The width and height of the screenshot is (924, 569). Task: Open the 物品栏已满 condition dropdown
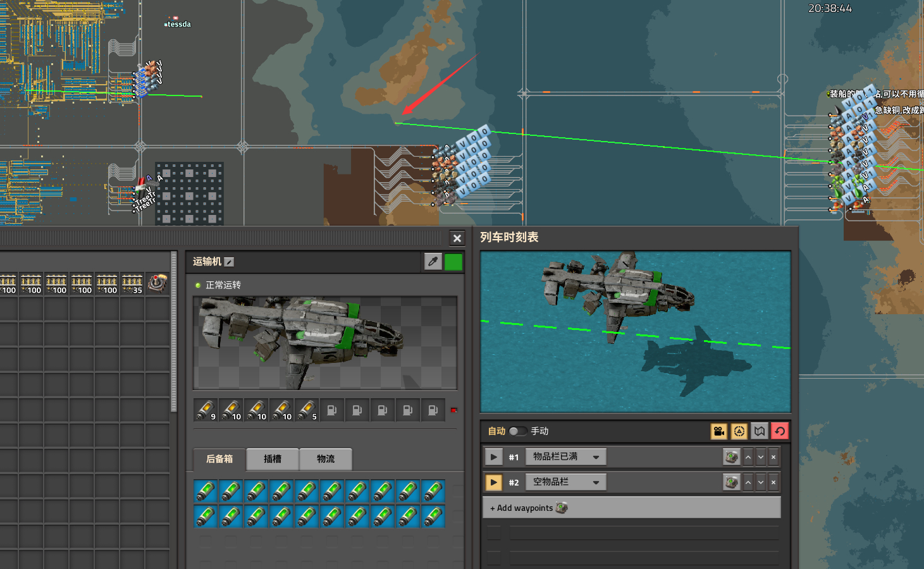point(566,456)
